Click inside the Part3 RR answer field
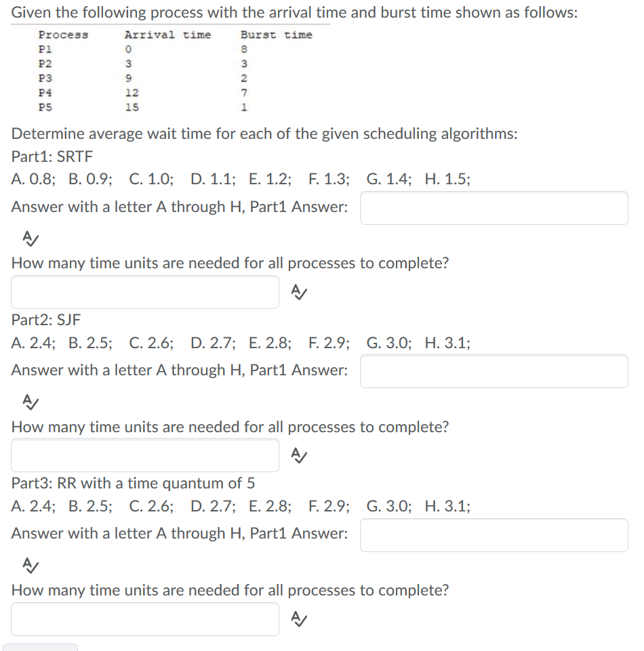Screen dimensions: 644x651 494,534
